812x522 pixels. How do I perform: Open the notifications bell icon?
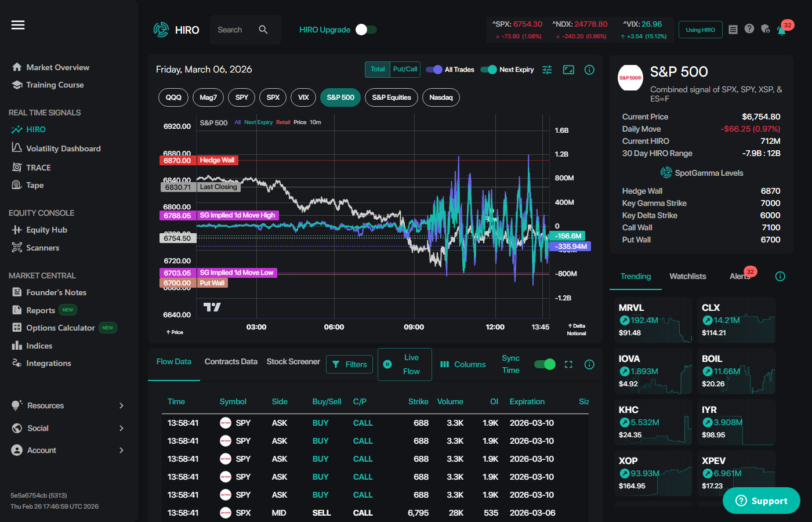point(781,30)
